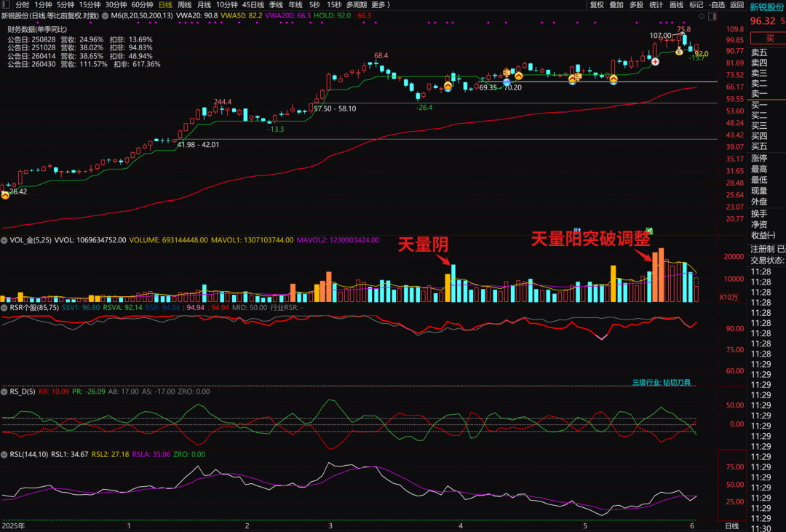Click the 返回 back button
This screenshot has width=786, height=532.
[x=737, y=5]
